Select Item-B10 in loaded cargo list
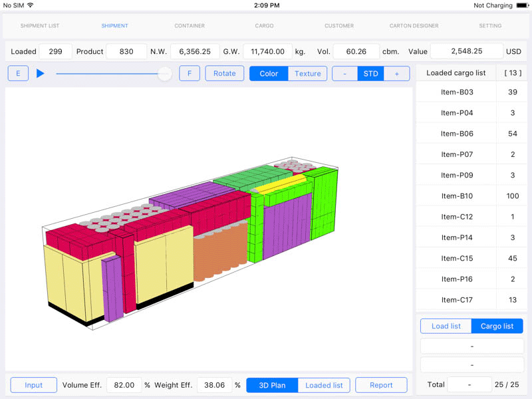Viewport: 532px width, 399px height. 457,196
